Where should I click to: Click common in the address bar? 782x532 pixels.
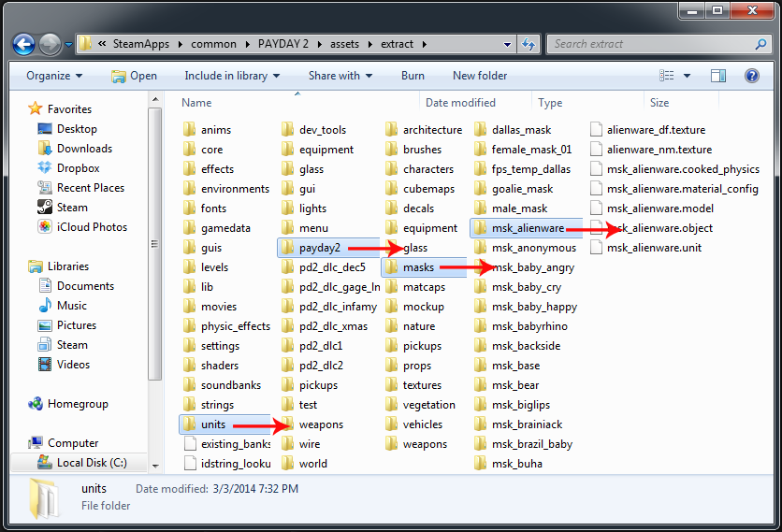click(213, 44)
